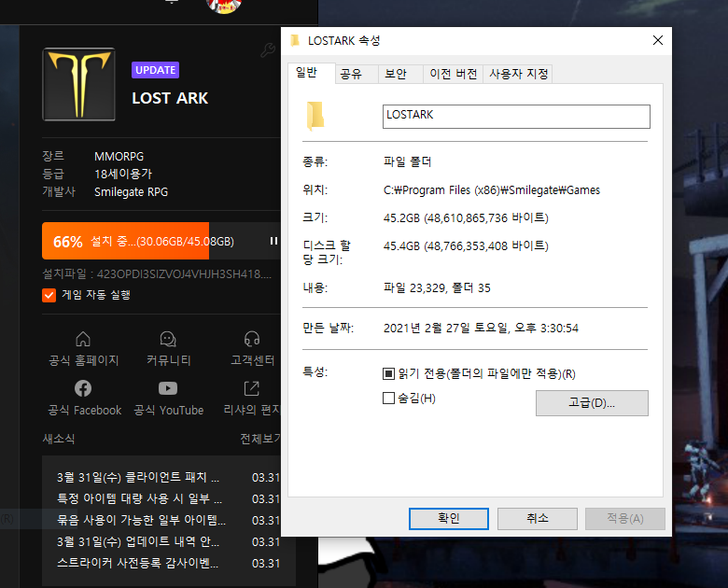
Task: Click the folder icon in properties dialog
Action: click(315, 115)
